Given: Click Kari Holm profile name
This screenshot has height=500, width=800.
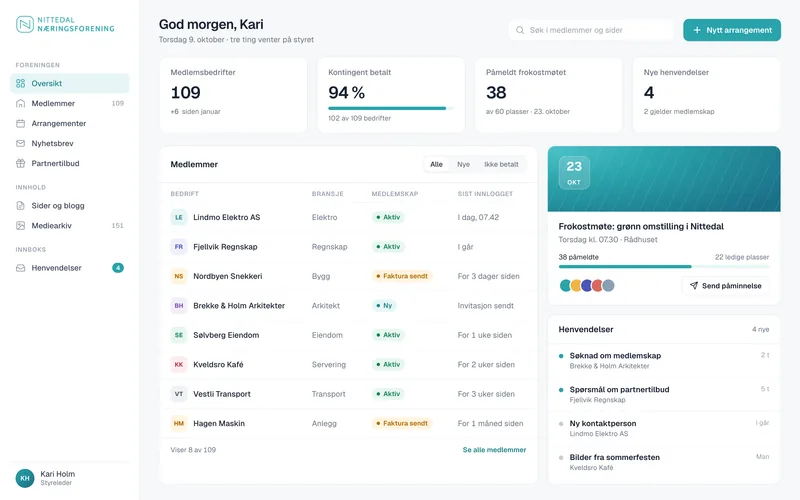Looking at the screenshot, I should coord(58,474).
